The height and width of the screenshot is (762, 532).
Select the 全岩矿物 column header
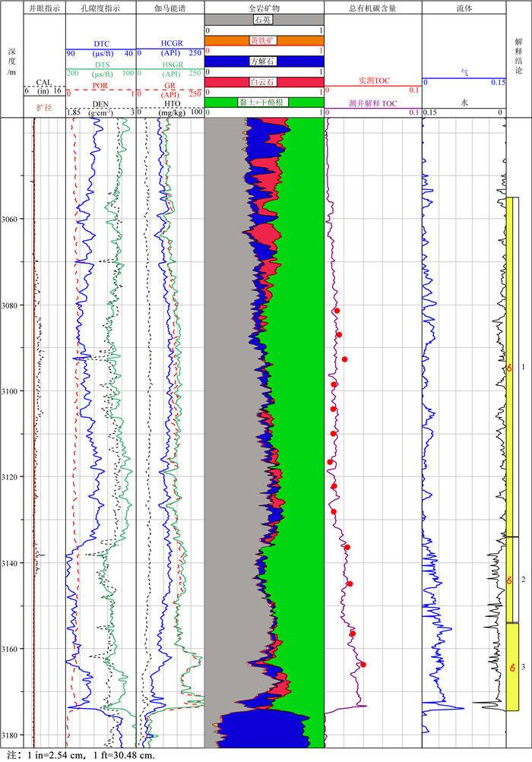[264, 8]
